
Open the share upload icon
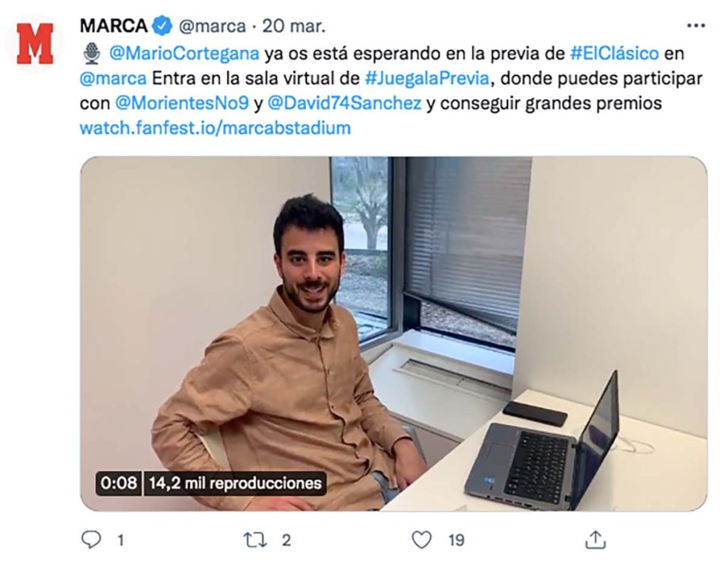click(x=595, y=540)
